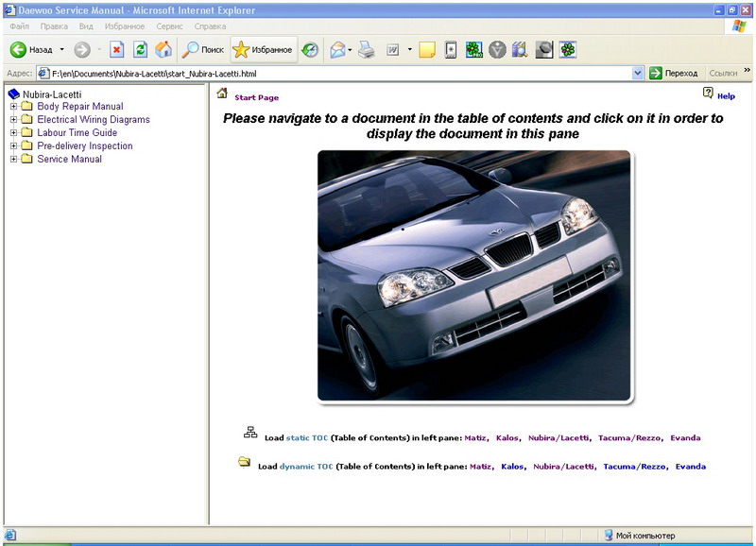Stop loading with the red X icon
Image resolution: width=756 pixels, height=546 pixels.
[116, 50]
